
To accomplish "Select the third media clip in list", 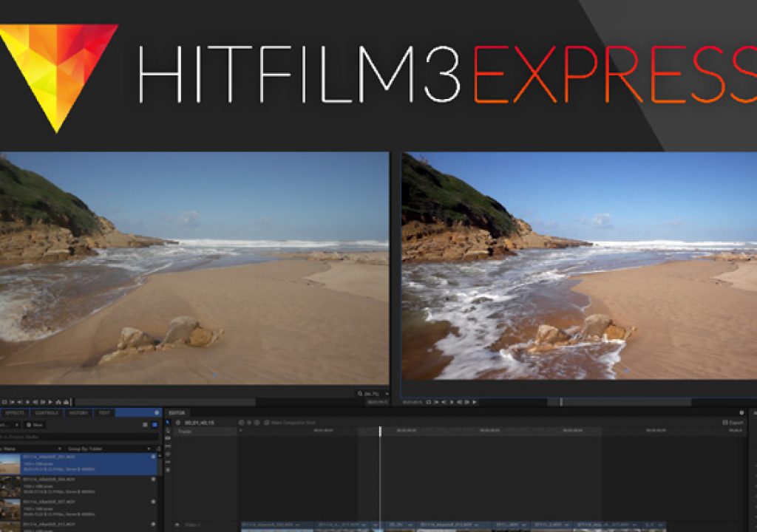I will [78, 509].
